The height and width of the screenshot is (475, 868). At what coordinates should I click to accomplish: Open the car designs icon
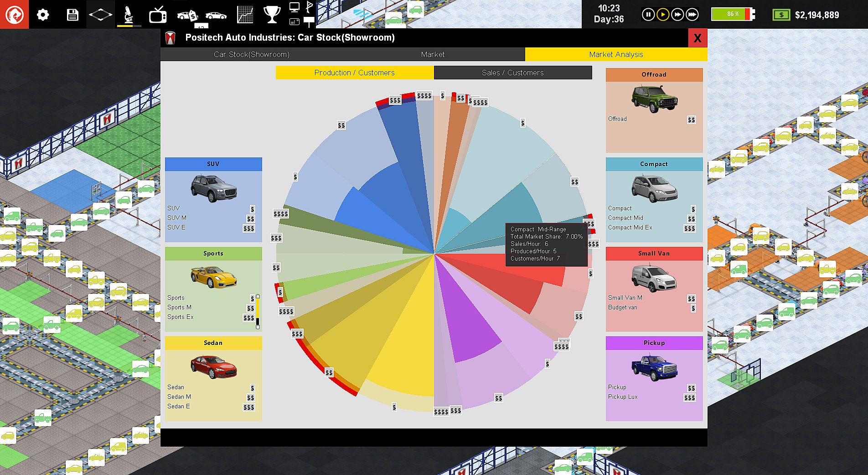[x=216, y=16]
